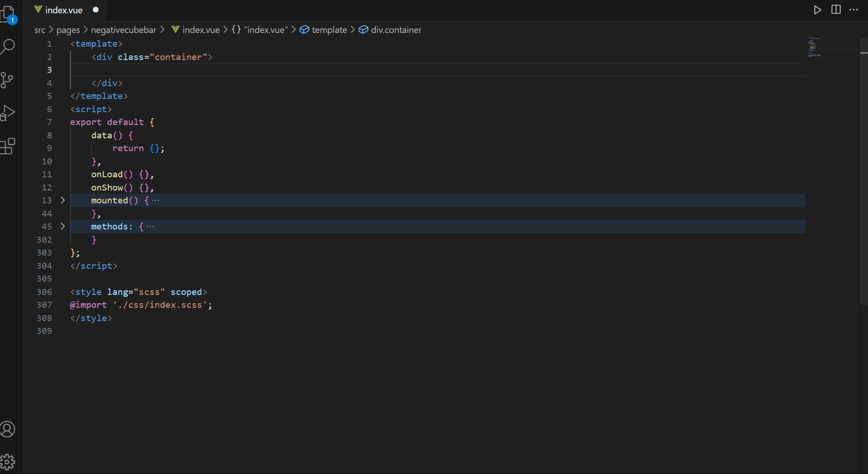Click the 'negativecubebar' breadcrumb item
Screen dimensions: 868x474
point(124,30)
